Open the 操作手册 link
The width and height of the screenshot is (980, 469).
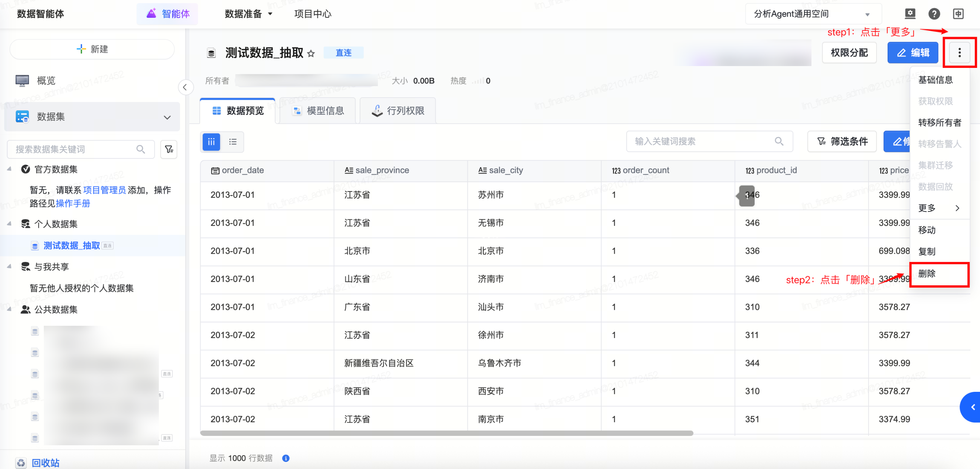[73, 203]
